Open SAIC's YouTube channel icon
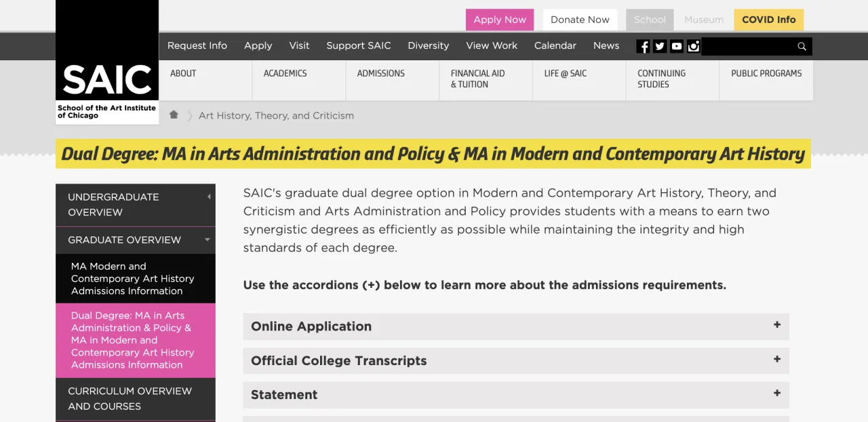 (x=677, y=46)
